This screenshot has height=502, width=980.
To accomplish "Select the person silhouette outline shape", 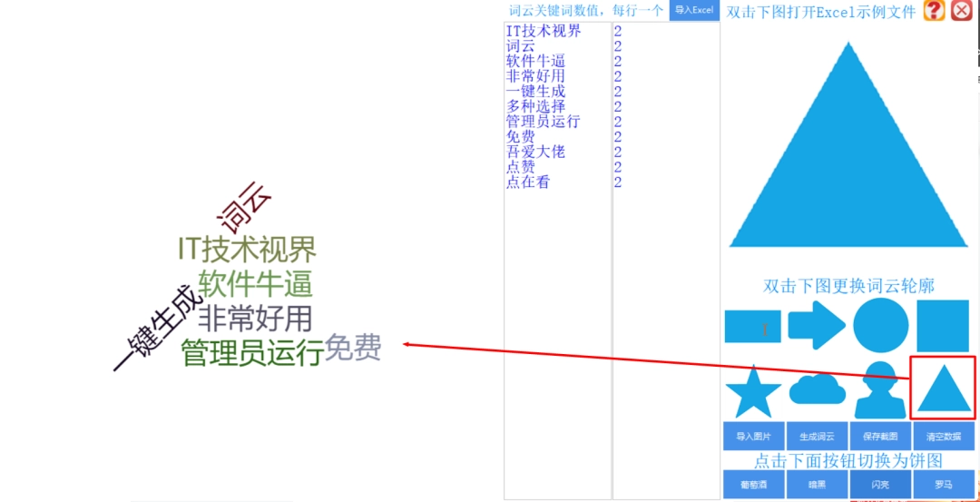I will point(880,390).
